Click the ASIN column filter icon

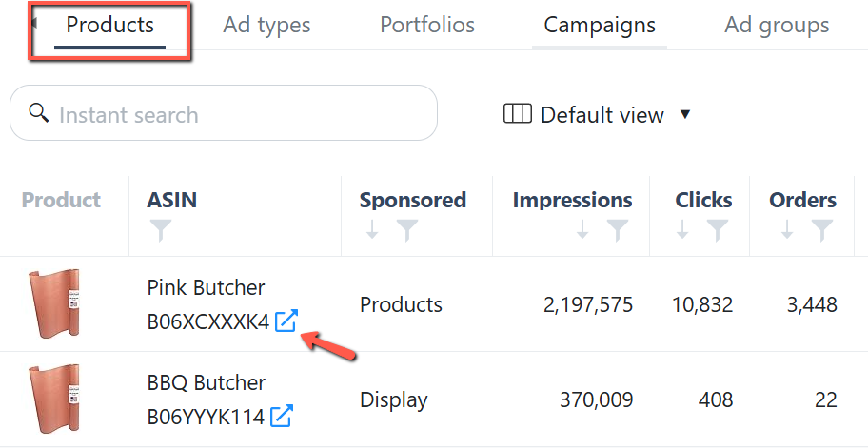[161, 230]
